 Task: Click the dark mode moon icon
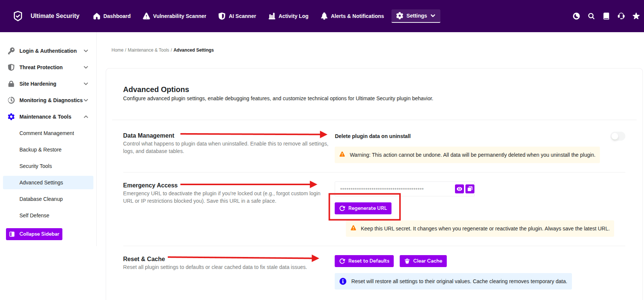click(576, 16)
